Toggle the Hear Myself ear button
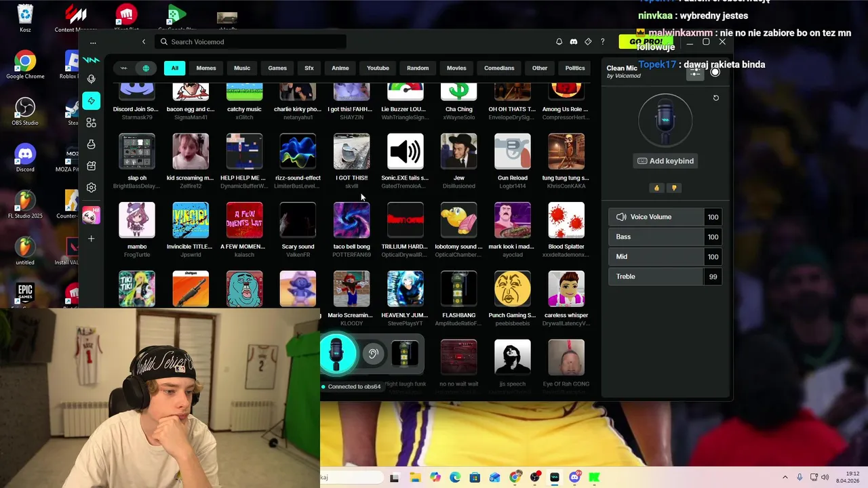 tap(372, 353)
